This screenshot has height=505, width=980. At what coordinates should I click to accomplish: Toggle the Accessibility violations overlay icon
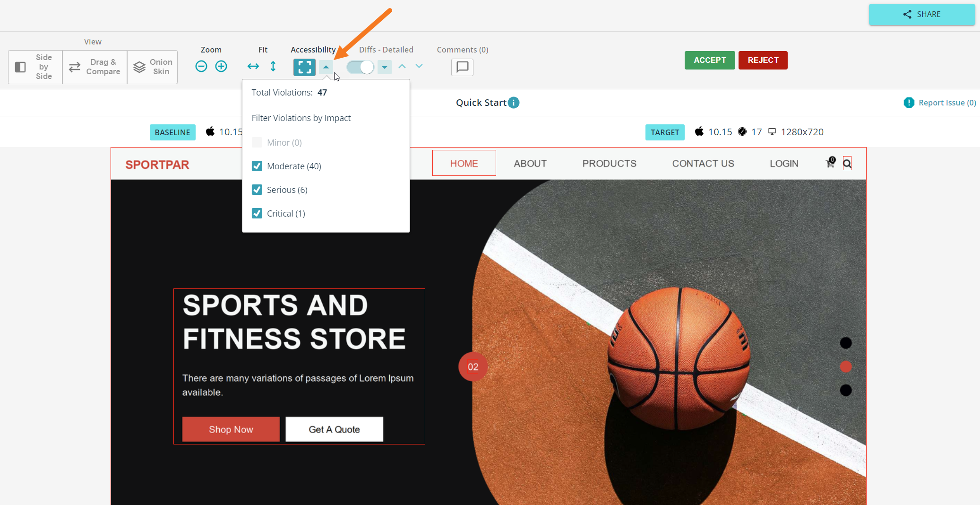(x=304, y=67)
